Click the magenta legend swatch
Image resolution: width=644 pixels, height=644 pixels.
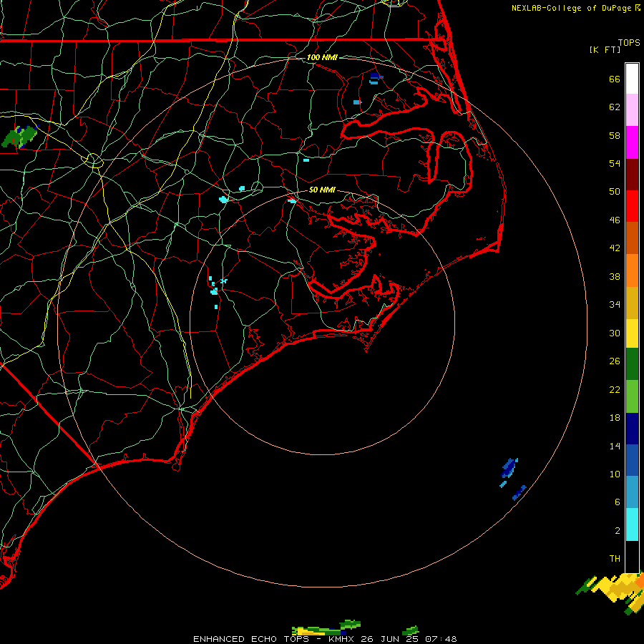point(632,142)
